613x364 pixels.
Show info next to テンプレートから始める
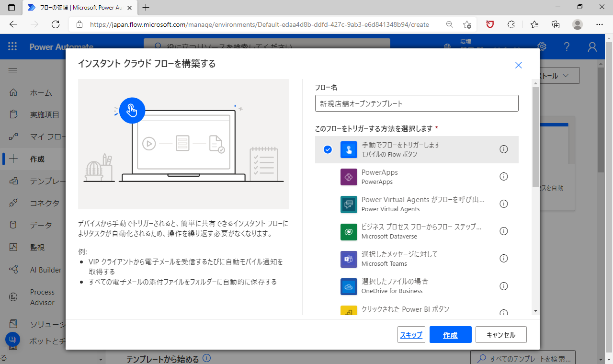pos(206,358)
